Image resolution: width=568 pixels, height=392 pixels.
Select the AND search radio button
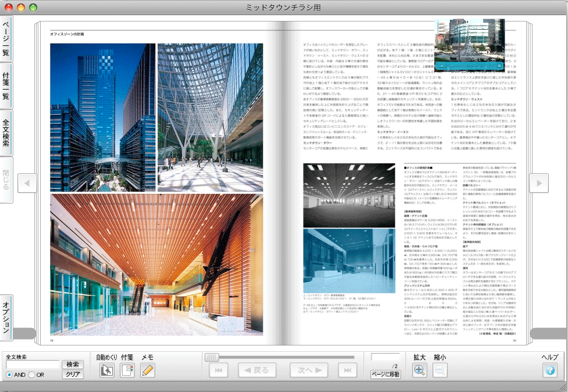(x=10, y=375)
